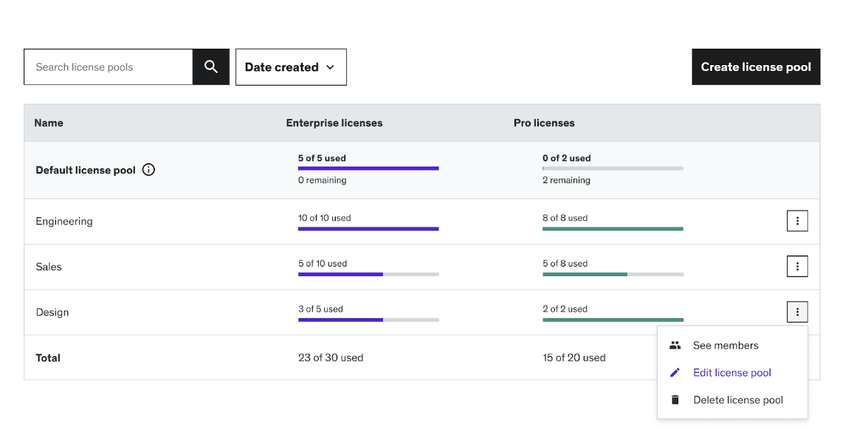Click the search magnifier icon button
868x446 pixels.
[x=211, y=67]
